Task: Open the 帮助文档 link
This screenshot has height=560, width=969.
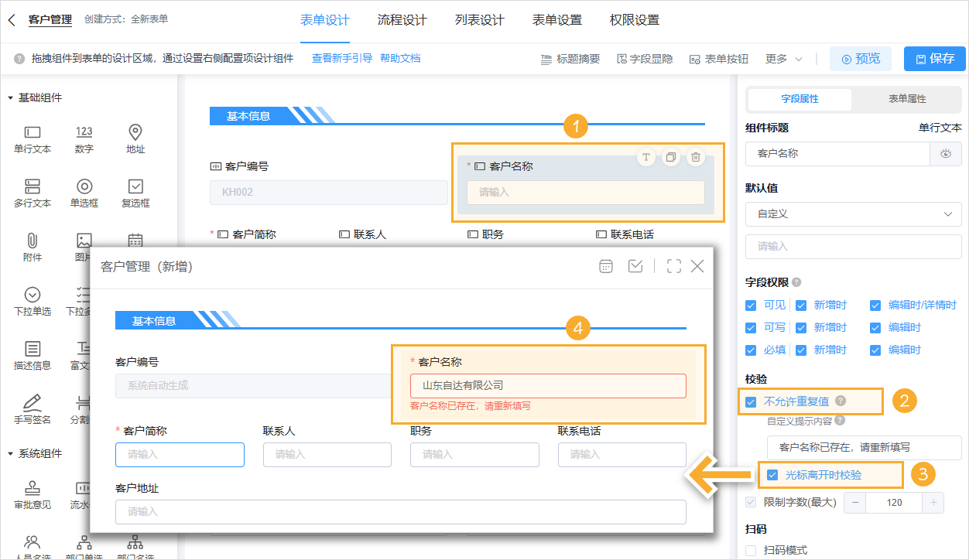Action: click(x=401, y=57)
